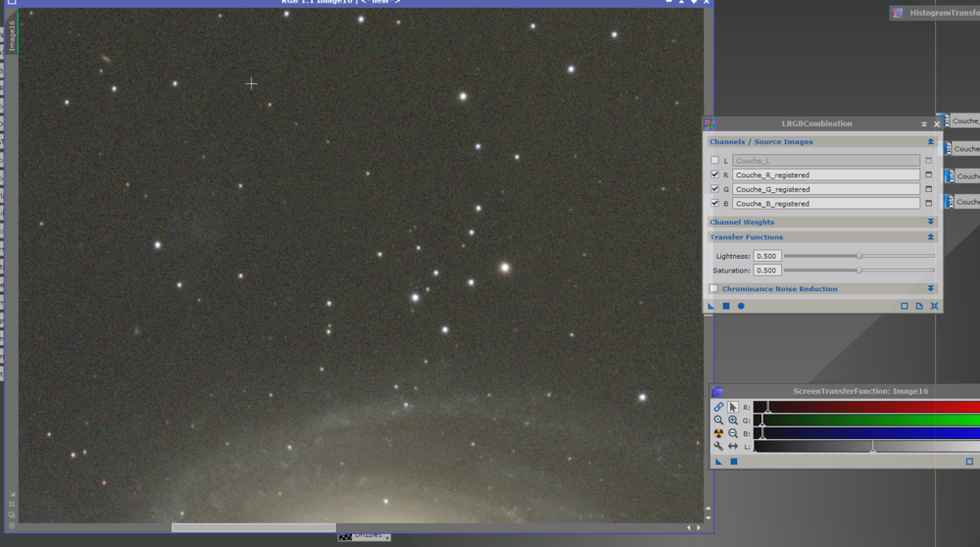Screen dimensions: 980x547
Task: Click the New Instance triangle in LRGBCombination
Action: click(x=711, y=306)
